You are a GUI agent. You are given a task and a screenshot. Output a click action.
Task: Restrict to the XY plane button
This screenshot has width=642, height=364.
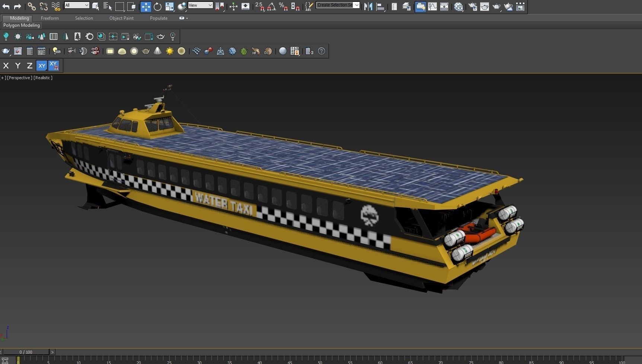[42, 66]
